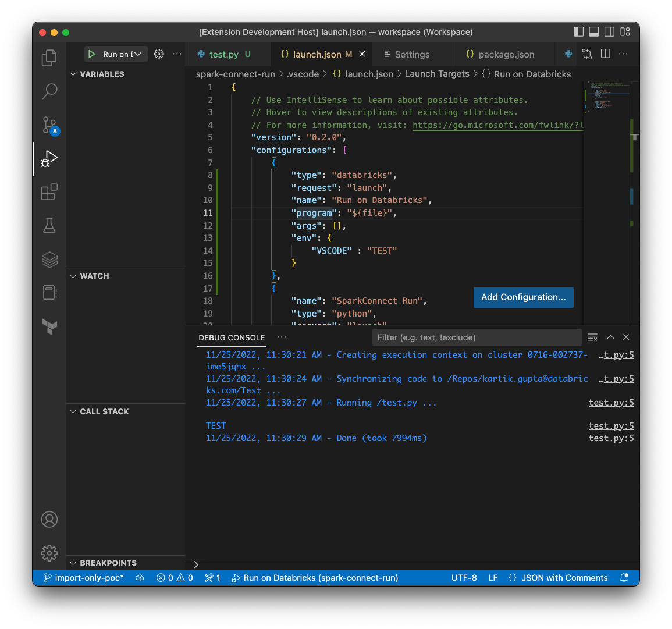Expand debug console input prompt chevron
This screenshot has height=629, width=672.
point(196,565)
